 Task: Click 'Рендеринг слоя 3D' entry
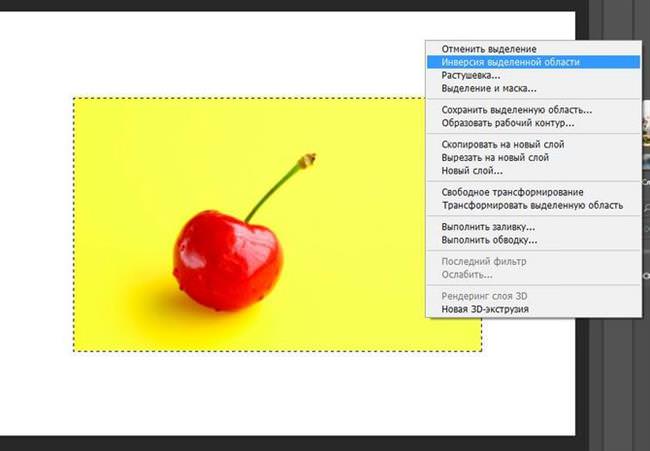534,296
